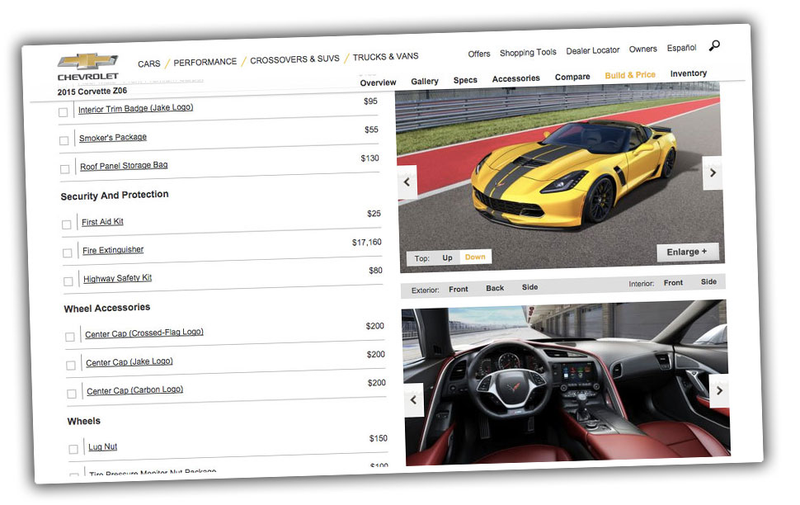Image resolution: width=800 pixels, height=505 pixels.
Task: Open Center Cap (Carbon Logo) link
Action: point(135,390)
